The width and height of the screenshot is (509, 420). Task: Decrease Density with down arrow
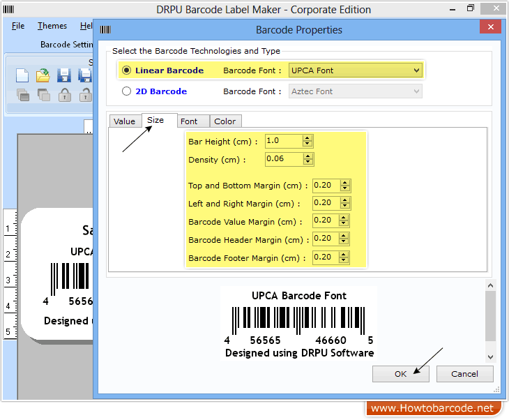point(307,162)
